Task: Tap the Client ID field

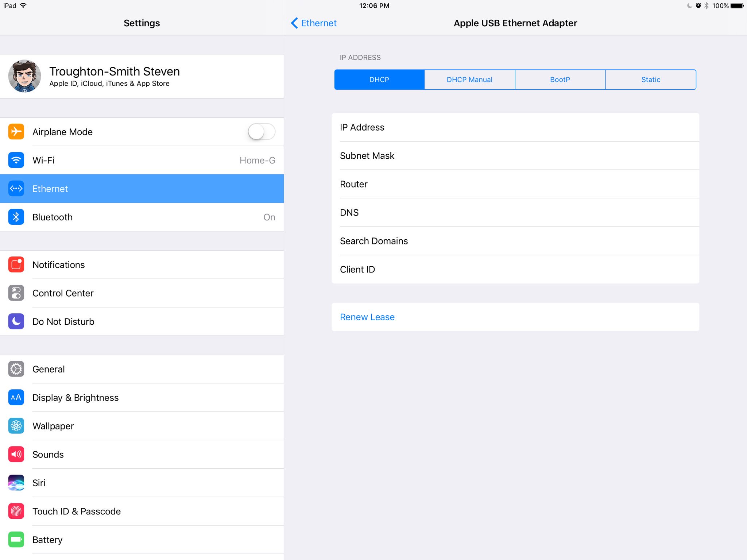Action: pos(515,270)
